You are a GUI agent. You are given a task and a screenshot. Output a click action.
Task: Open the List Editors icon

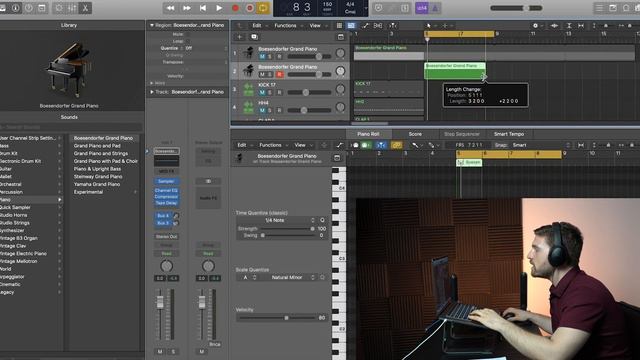600,8
